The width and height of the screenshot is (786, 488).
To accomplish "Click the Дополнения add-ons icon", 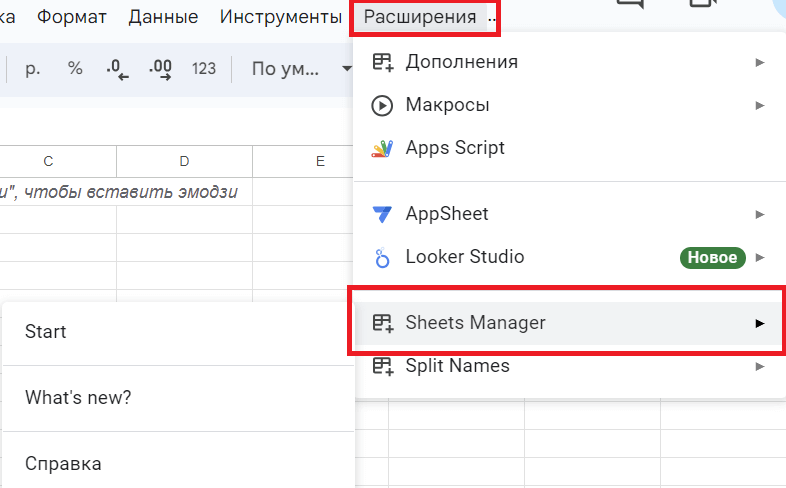I will click(x=382, y=62).
